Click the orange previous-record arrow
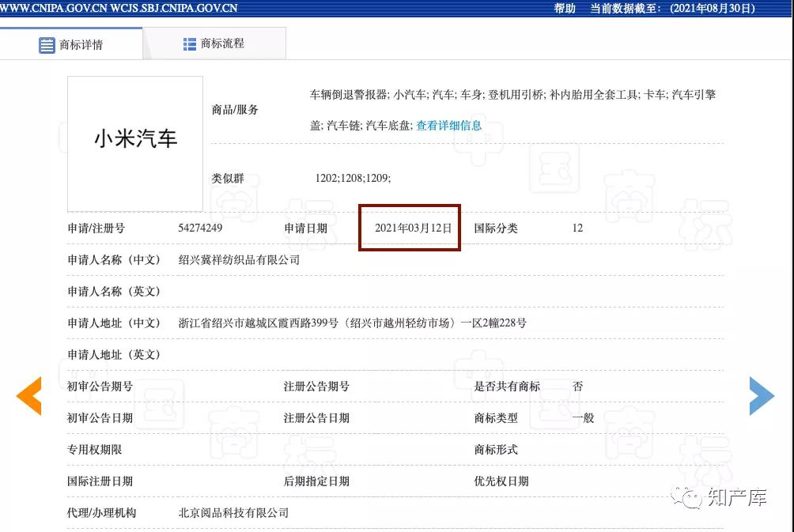The width and height of the screenshot is (794, 532). (29, 396)
